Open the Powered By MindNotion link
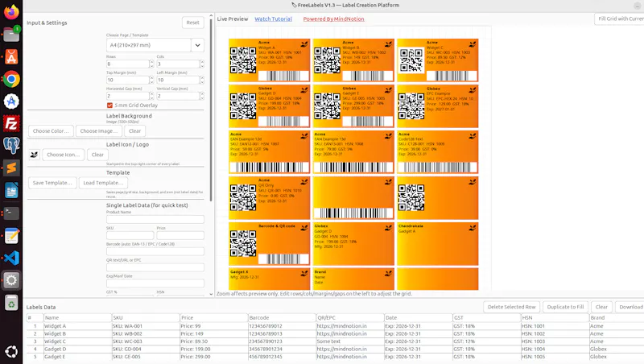The width and height of the screenshot is (644, 364). (333, 19)
